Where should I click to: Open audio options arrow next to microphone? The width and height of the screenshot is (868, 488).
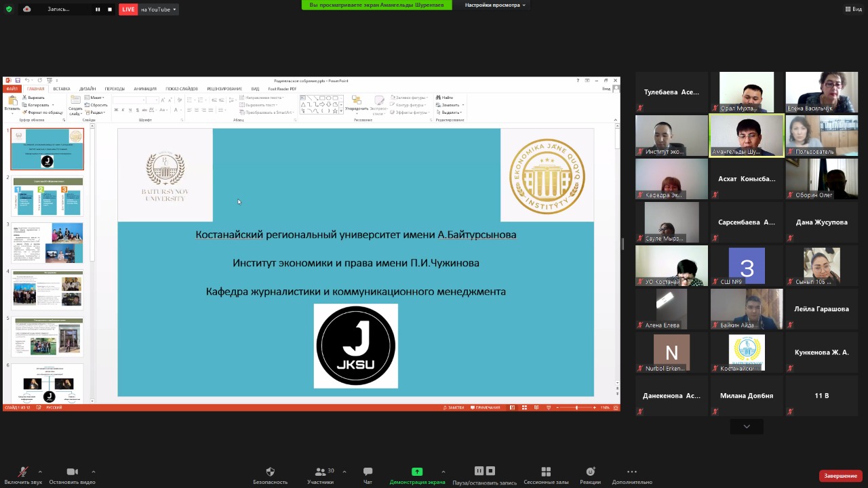(40, 472)
